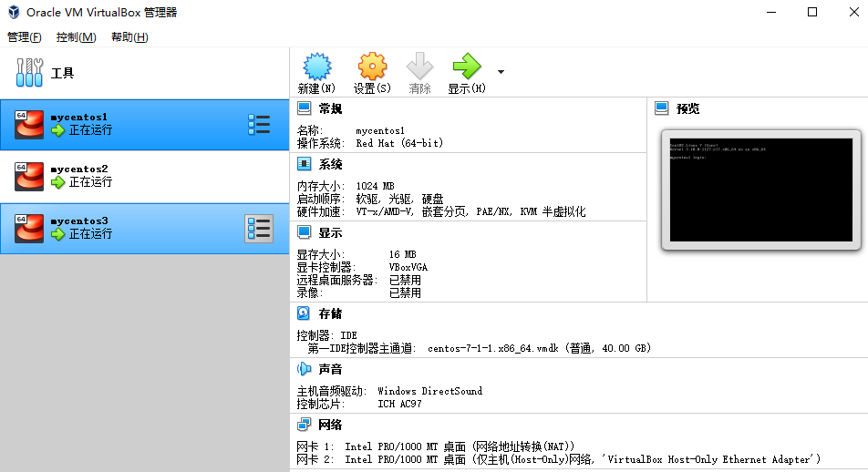
Task: Click the hardware acceleration 'VT-x/AMD-V' line
Action: pyautogui.click(x=441, y=211)
